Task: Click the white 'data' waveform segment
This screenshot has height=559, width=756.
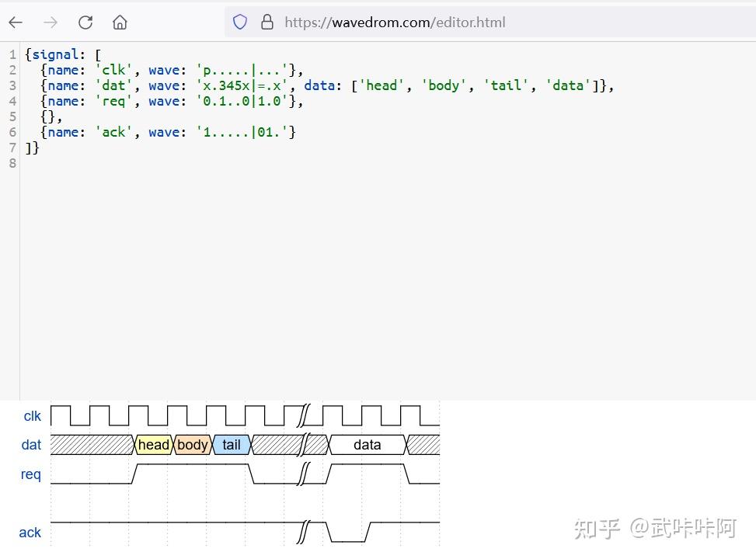Action: click(x=368, y=445)
